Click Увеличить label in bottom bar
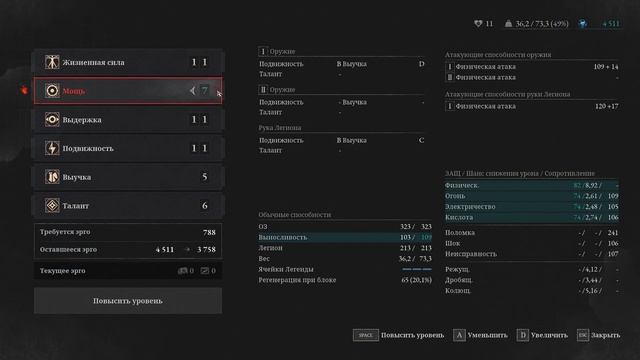This screenshot has height=360, width=640. click(x=549, y=335)
